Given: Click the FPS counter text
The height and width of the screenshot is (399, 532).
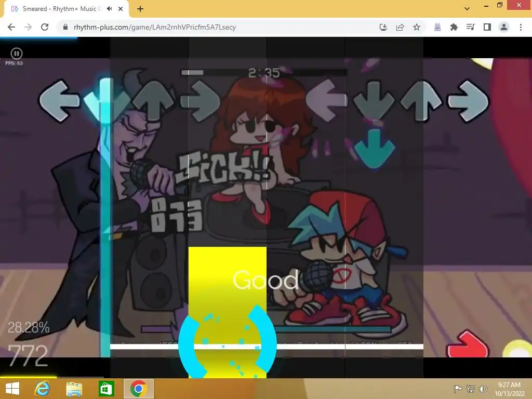Looking at the screenshot, I should tap(14, 63).
